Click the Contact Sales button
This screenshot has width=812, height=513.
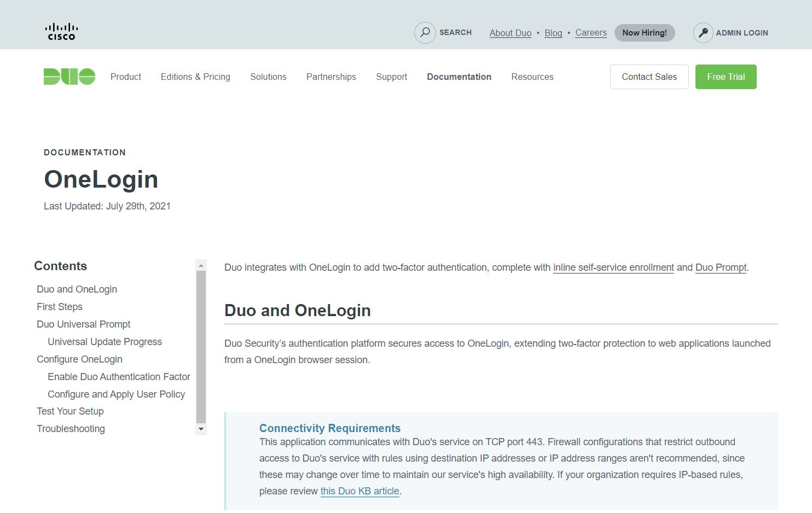point(649,77)
